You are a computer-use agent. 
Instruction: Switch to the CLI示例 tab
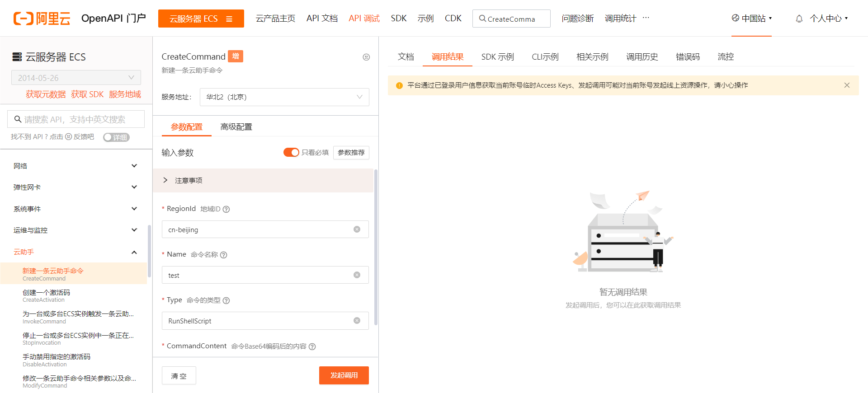coord(545,56)
